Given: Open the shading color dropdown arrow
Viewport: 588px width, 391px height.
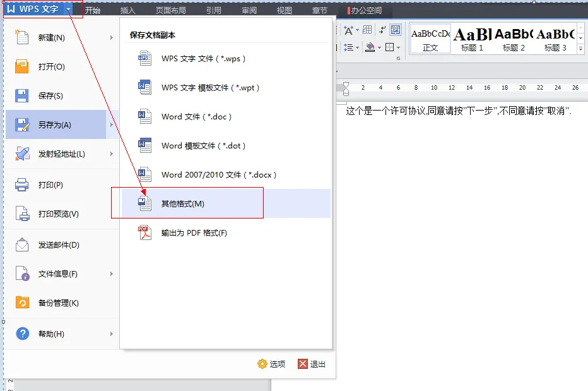Looking at the screenshot, I should (x=380, y=48).
